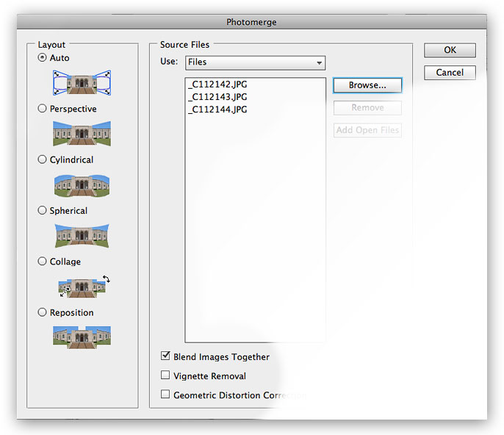Pick the Spherical layout radio button

click(x=43, y=211)
